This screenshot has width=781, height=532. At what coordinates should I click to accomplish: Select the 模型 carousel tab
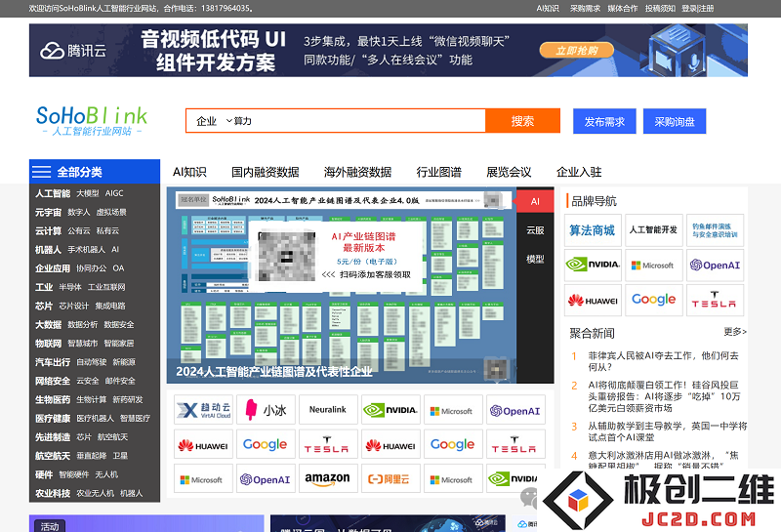535,259
